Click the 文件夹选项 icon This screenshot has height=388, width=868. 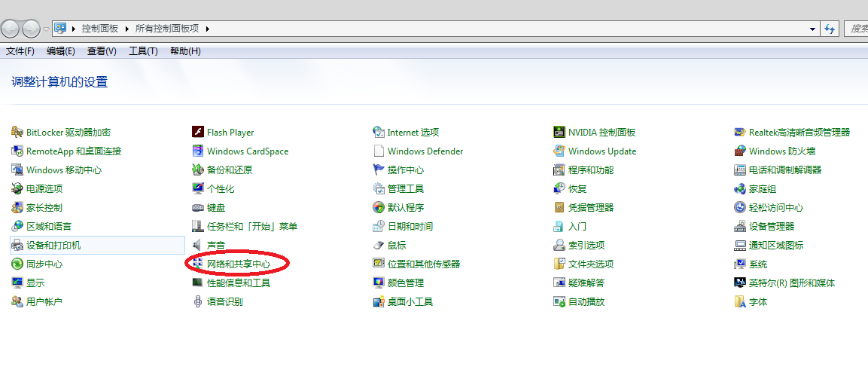coord(559,264)
